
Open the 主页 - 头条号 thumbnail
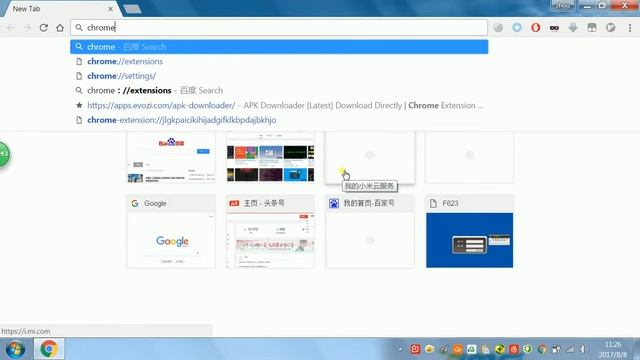[x=270, y=231]
